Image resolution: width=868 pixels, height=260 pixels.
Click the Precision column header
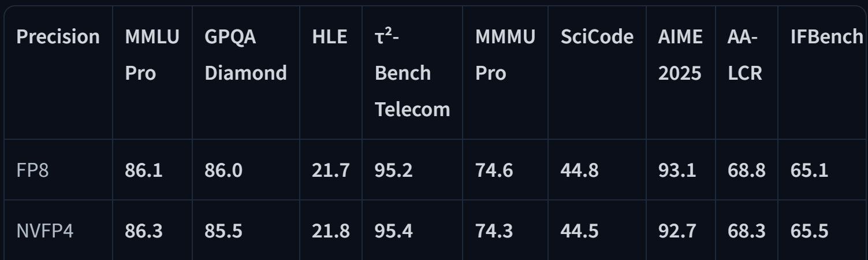click(x=58, y=37)
